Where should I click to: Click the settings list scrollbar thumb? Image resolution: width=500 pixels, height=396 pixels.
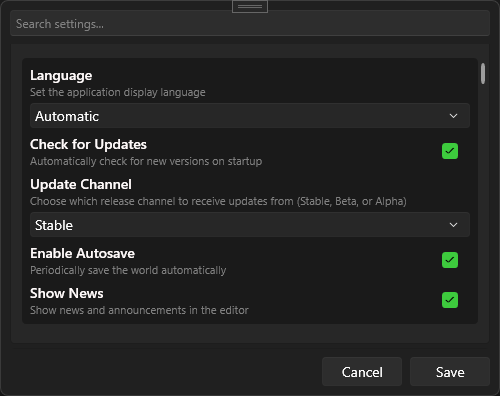[x=483, y=74]
